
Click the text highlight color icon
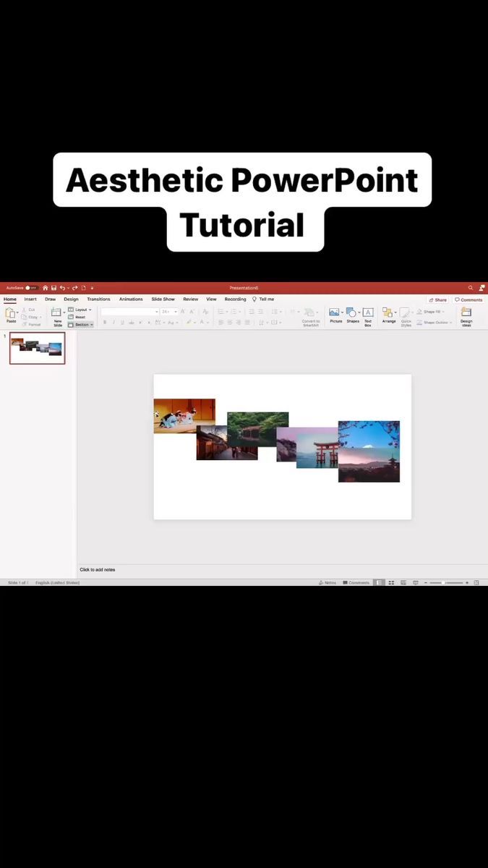[188, 323]
